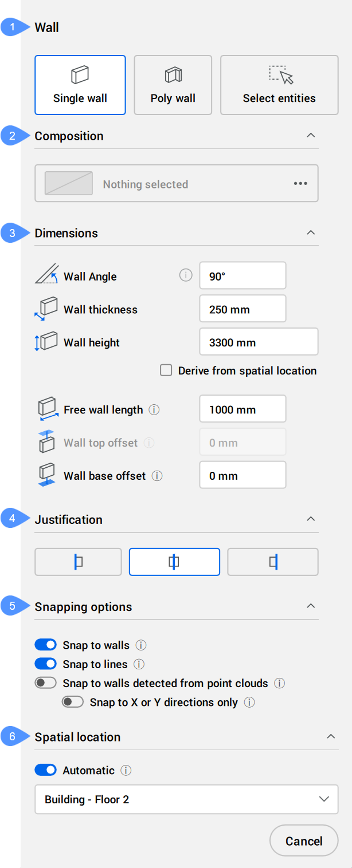Set left wall justification

coord(78,562)
